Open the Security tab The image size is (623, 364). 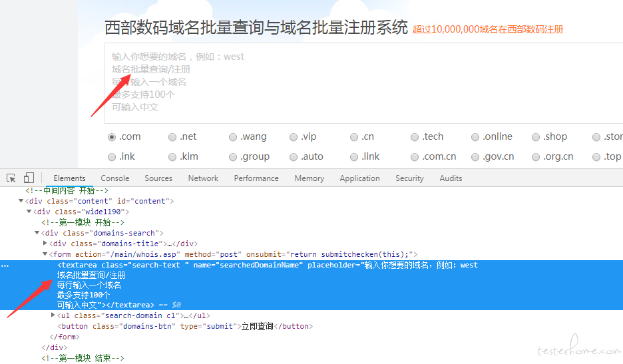coord(409,178)
